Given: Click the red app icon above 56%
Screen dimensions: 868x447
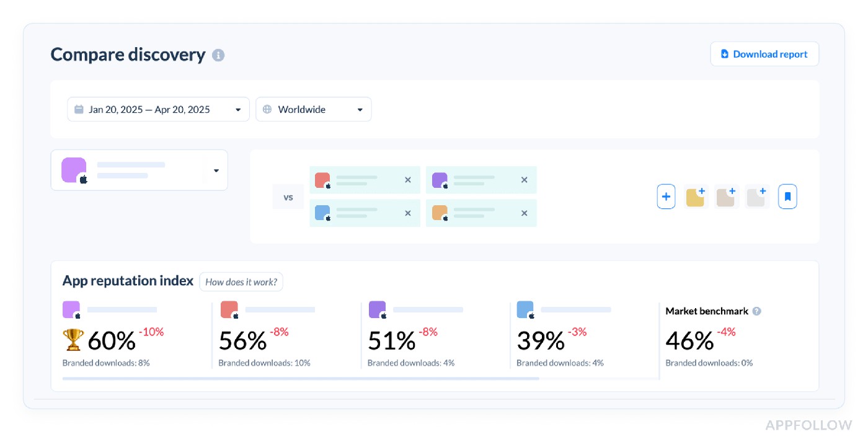Looking at the screenshot, I should pos(229,310).
